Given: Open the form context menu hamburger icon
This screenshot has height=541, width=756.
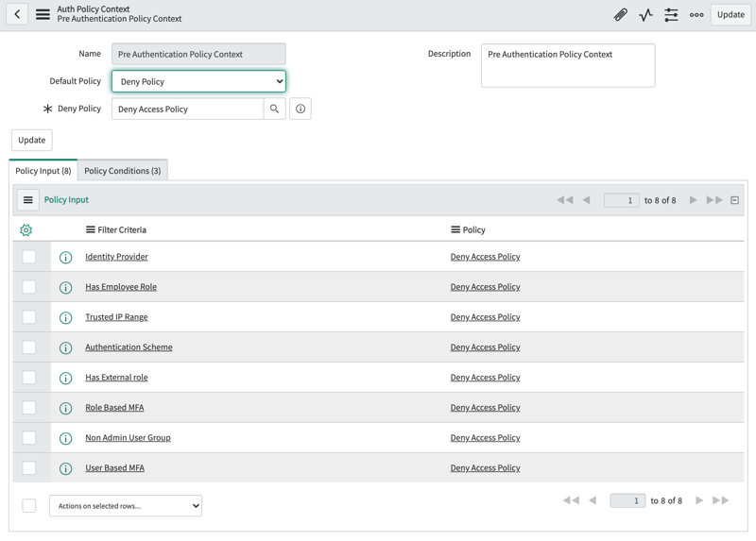Looking at the screenshot, I should [x=43, y=14].
